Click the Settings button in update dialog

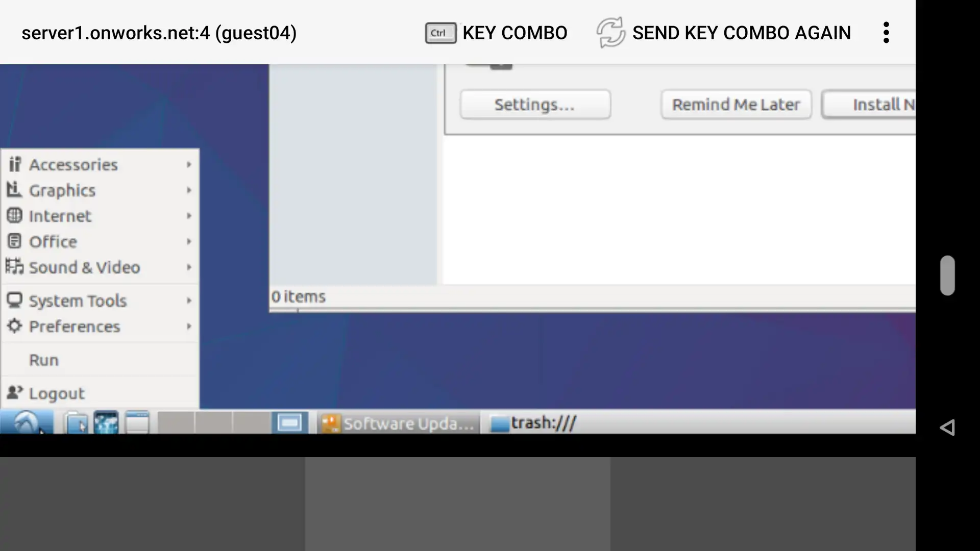click(x=535, y=104)
